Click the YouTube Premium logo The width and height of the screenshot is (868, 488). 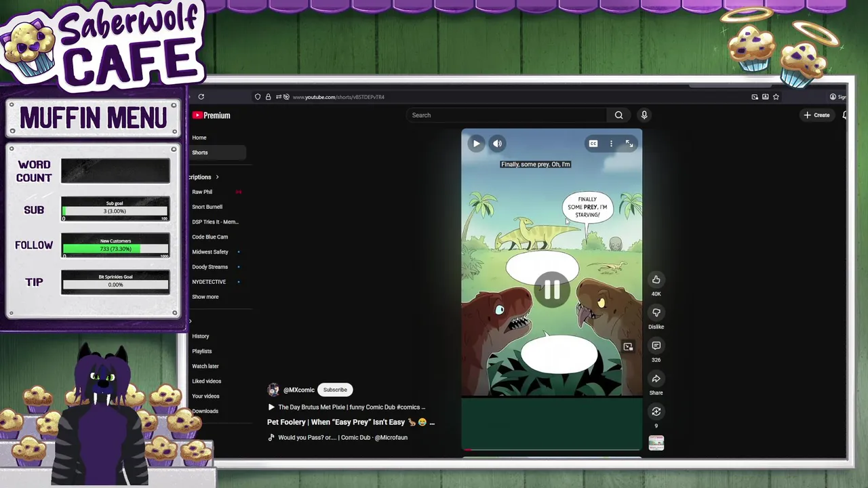tap(212, 115)
